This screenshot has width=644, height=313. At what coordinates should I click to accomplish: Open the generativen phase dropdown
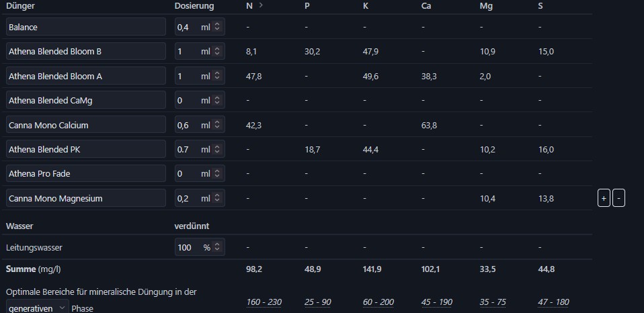(37, 308)
